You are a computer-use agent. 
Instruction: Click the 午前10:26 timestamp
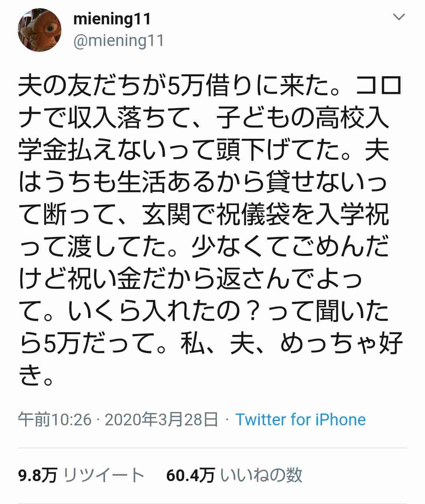tap(55, 420)
